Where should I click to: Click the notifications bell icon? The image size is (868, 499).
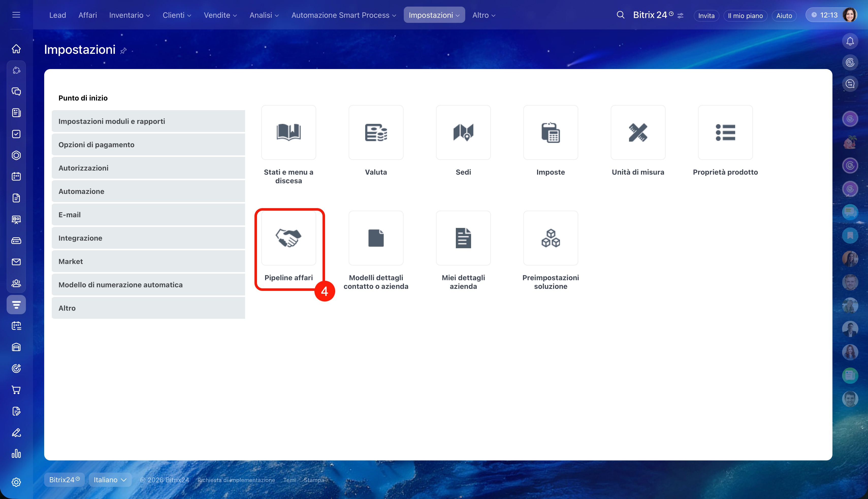point(850,41)
